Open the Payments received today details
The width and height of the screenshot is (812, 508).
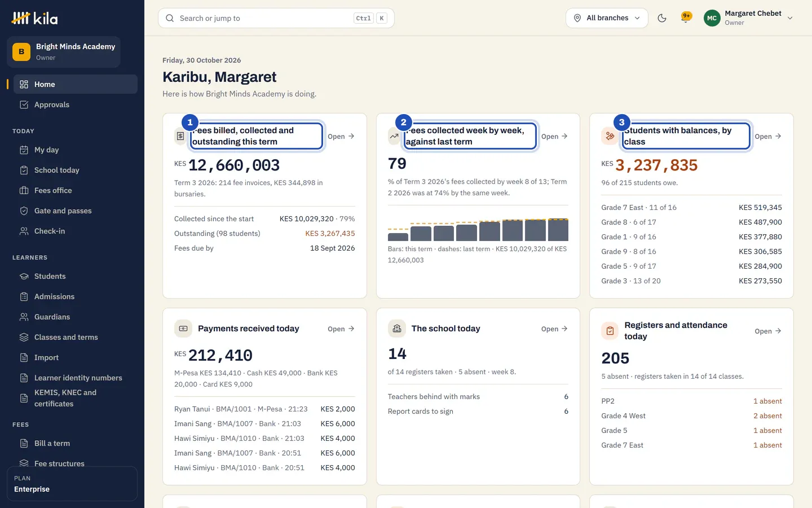click(x=341, y=329)
